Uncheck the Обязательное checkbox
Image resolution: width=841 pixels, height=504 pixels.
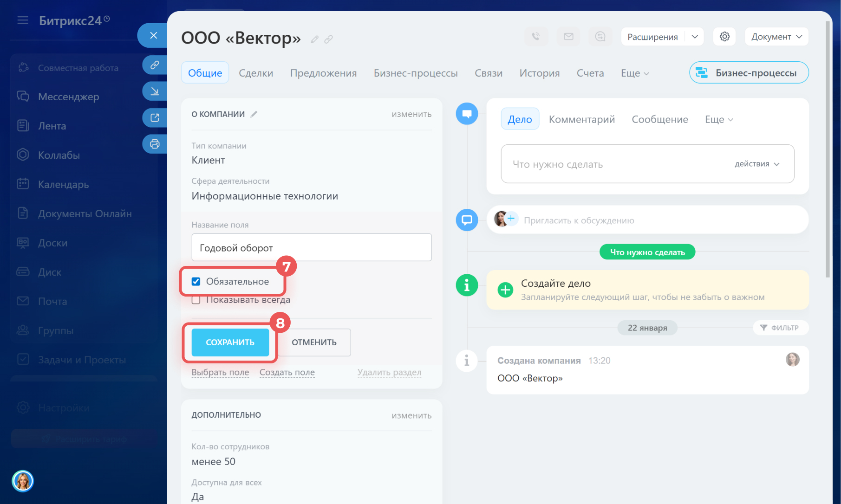pos(196,282)
